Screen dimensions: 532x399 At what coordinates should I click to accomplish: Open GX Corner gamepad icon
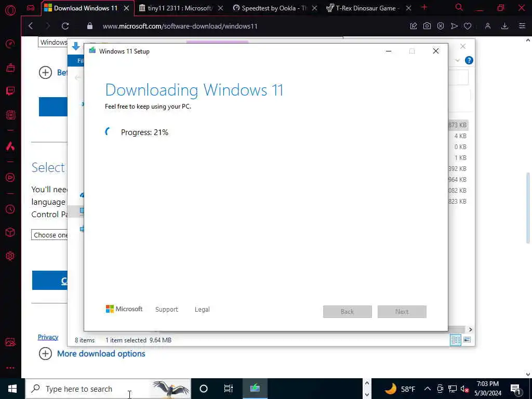(x=31, y=8)
